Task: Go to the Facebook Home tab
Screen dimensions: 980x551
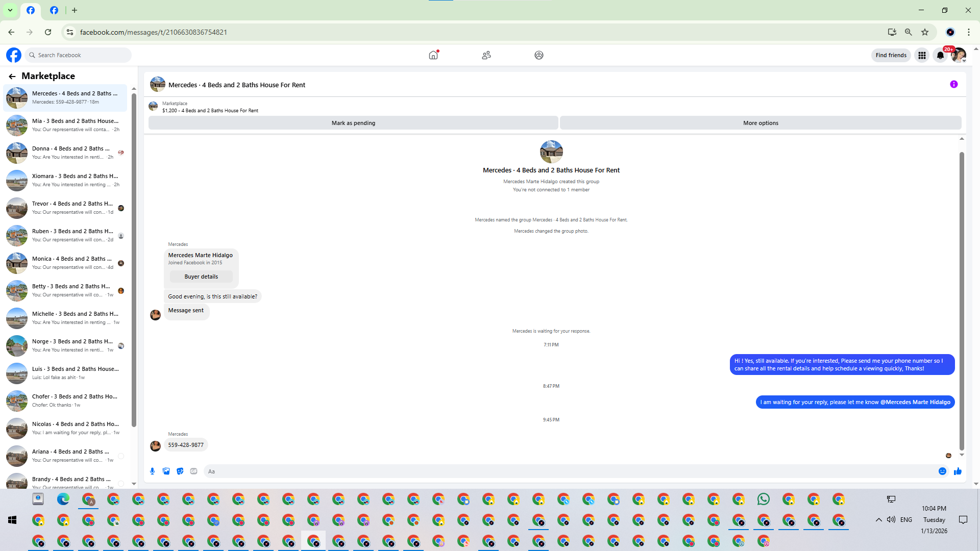Action: (x=433, y=55)
